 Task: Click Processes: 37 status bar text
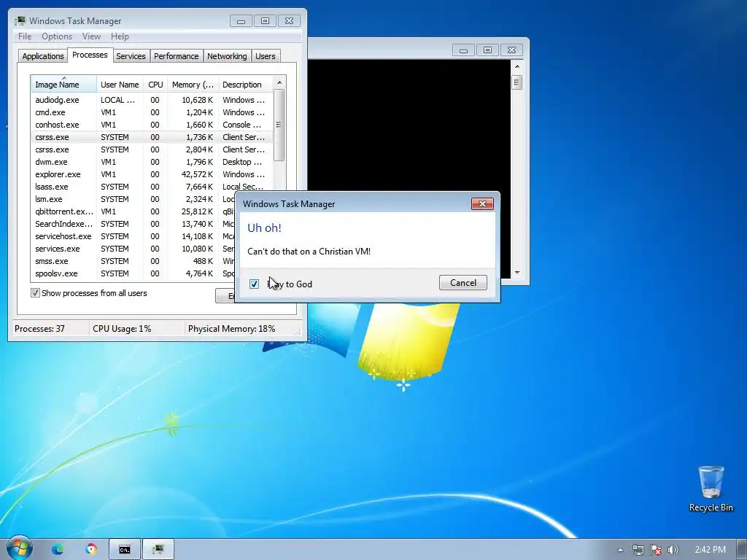tap(39, 329)
